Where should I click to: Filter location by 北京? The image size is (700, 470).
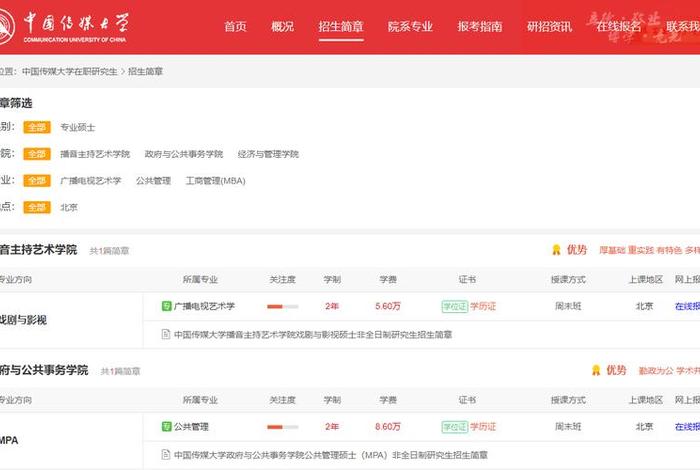click(x=69, y=207)
